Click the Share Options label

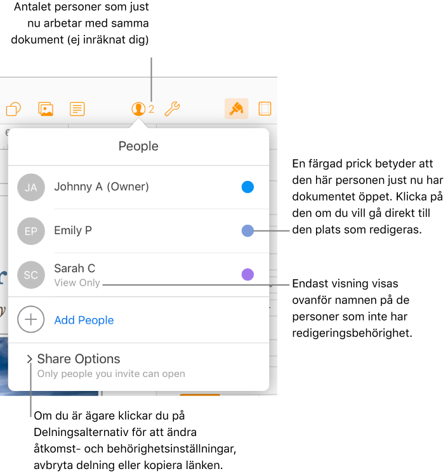pyautogui.click(x=79, y=359)
